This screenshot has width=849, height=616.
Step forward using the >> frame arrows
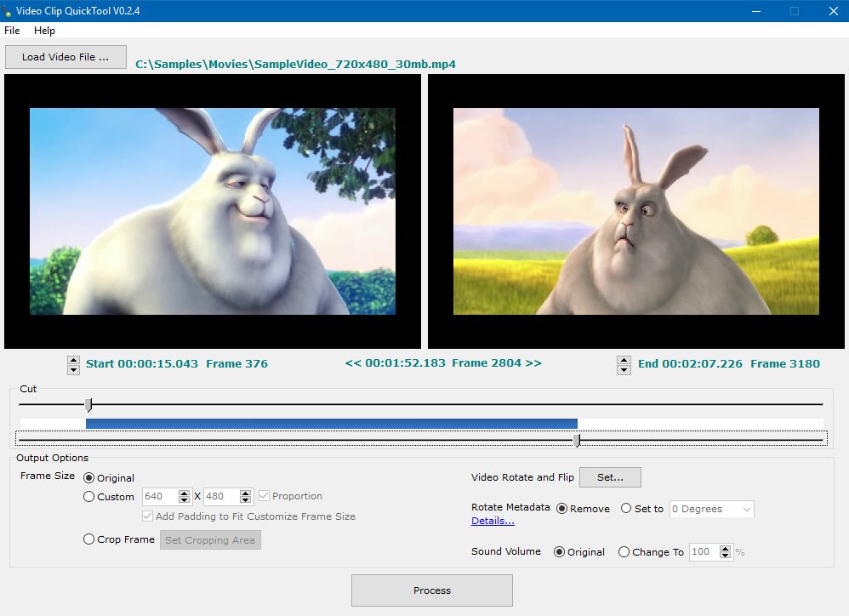(x=533, y=363)
